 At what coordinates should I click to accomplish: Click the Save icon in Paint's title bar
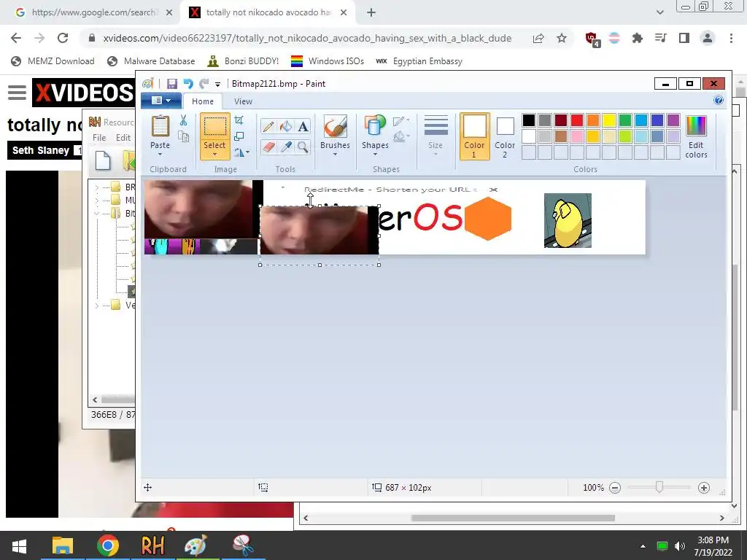[x=172, y=84]
